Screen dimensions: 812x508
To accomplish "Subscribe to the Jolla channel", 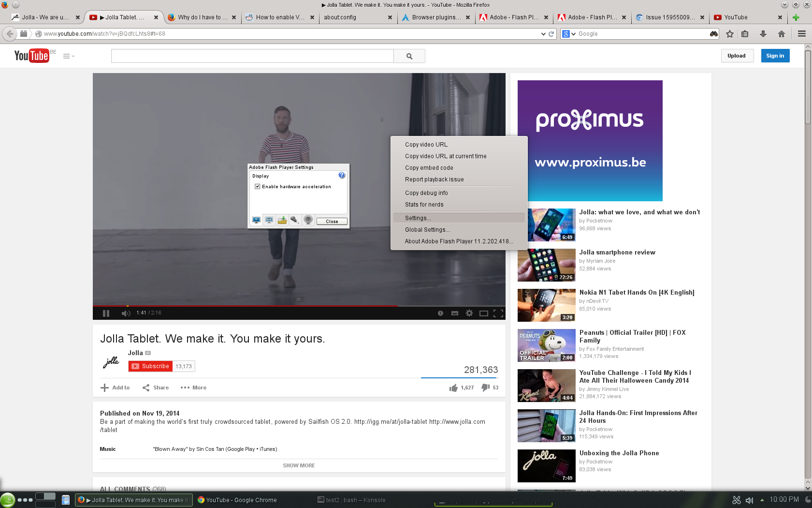I will [150, 366].
